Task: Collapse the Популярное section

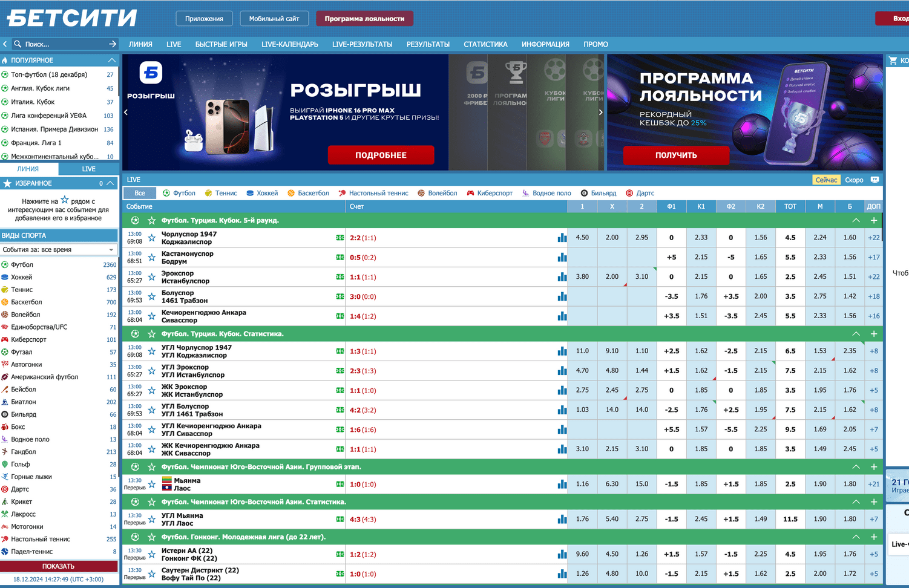Action: tap(112, 60)
